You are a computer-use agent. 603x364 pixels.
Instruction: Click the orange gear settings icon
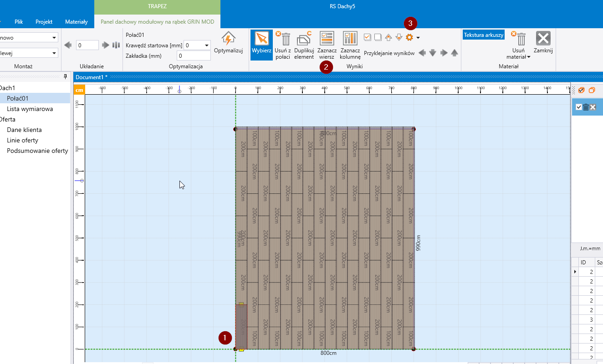(x=409, y=37)
